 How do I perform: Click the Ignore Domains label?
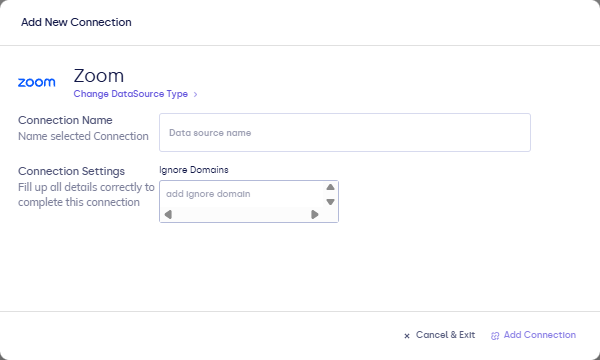click(x=194, y=170)
